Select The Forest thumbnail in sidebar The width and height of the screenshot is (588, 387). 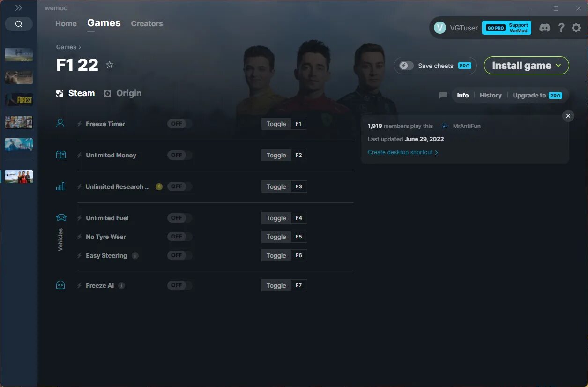pyautogui.click(x=19, y=100)
